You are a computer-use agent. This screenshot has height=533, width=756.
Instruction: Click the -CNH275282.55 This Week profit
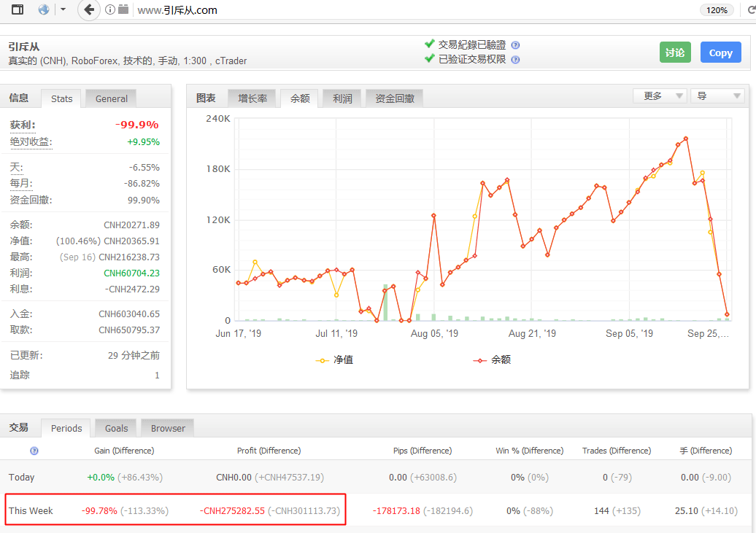coord(232,511)
